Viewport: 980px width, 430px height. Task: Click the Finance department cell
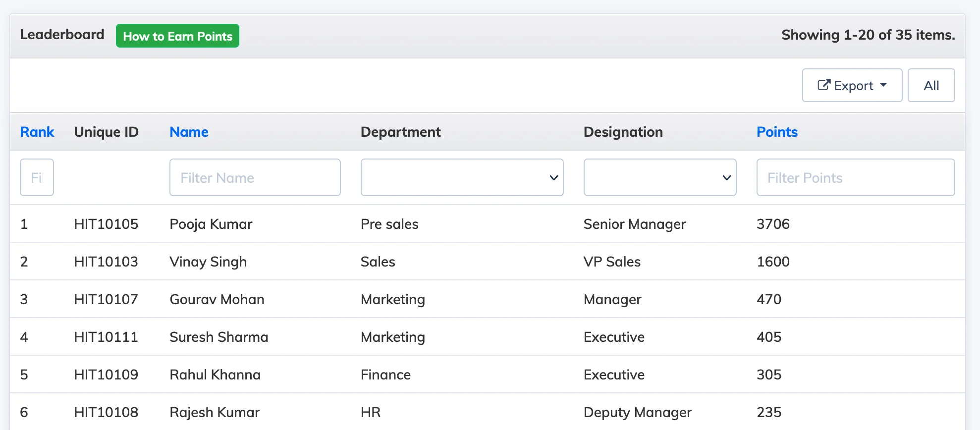(385, 375)
